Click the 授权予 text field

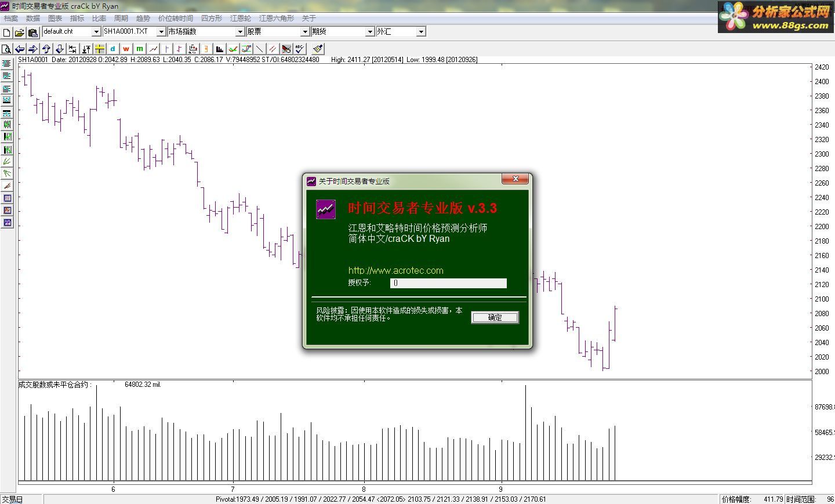click(x=448, y=283)
